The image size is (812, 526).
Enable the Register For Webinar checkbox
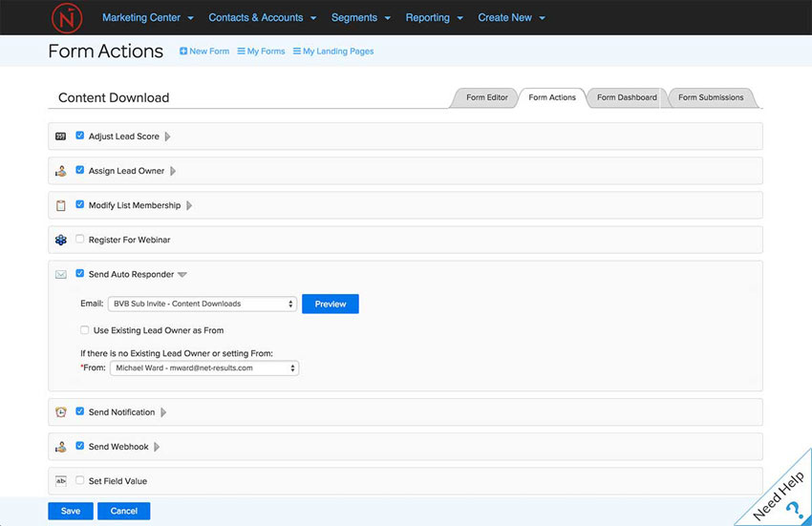tap(80, 240)
